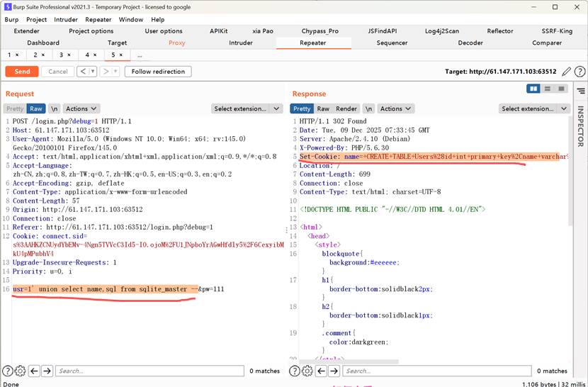The width and height of the screenshot is (588, 387).
Task: Toggle response non-printable characters \n button
Action: 368,108
